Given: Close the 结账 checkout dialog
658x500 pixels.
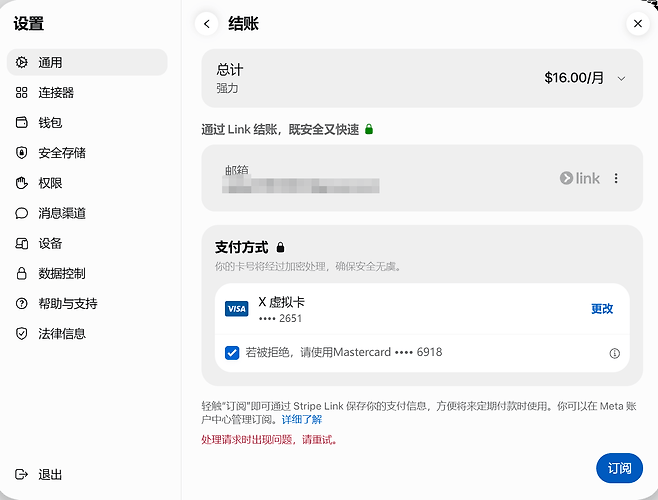Looking at the screenshot, I should coord(638,24).
